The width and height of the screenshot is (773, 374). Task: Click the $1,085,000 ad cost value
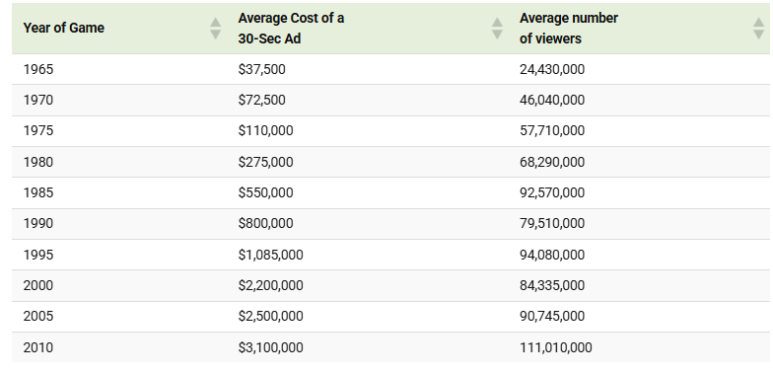(x=271, y=255)
